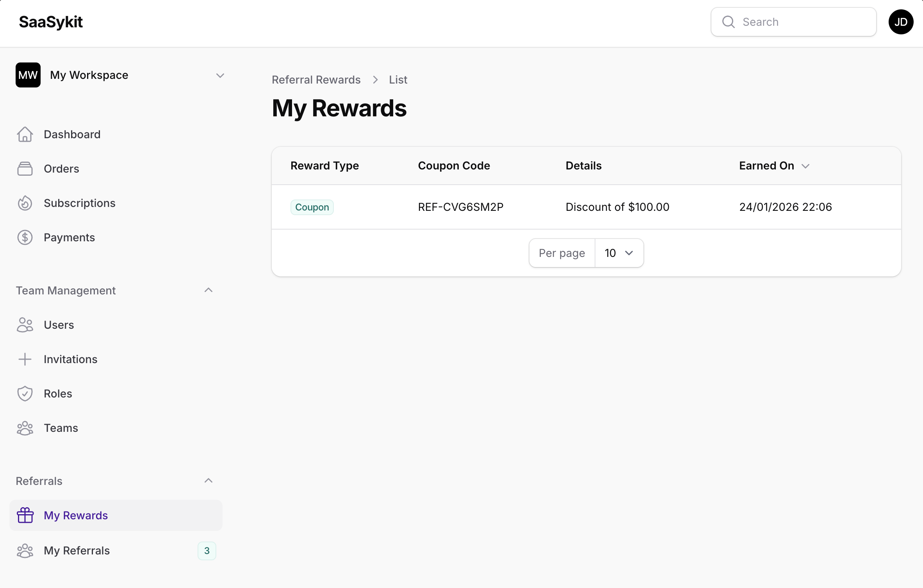
Task: Open the My Workspace switcher dropdown
Action: (x=220, y=75)
